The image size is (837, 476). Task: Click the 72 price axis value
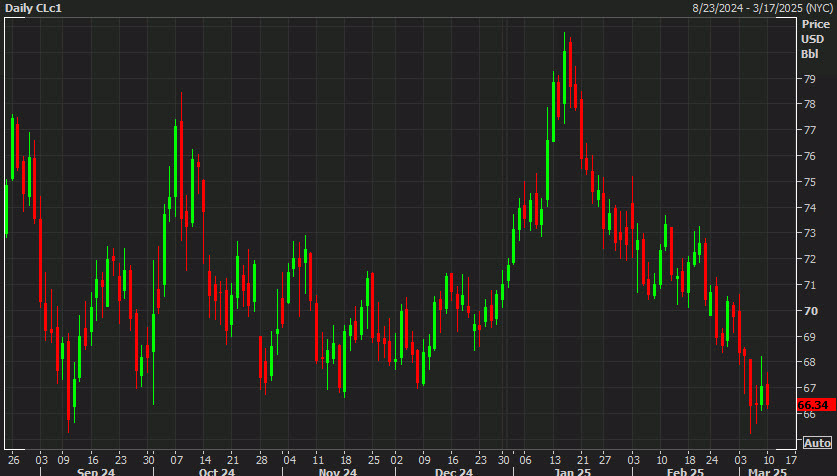810,259
